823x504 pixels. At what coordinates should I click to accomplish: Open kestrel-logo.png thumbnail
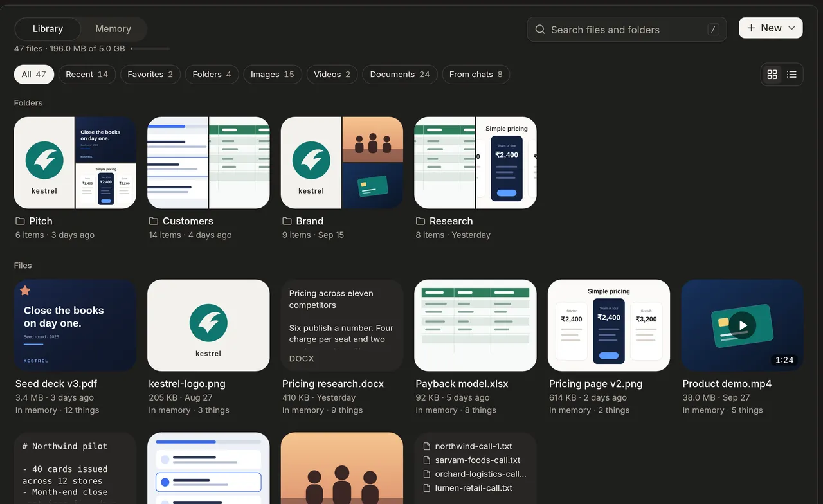click(x=208, y=325)
